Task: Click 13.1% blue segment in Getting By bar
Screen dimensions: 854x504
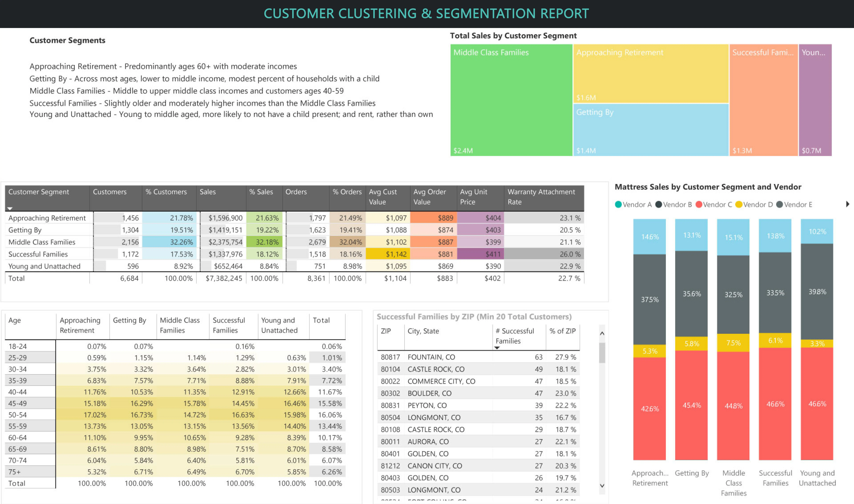Action: click(691, 235)
